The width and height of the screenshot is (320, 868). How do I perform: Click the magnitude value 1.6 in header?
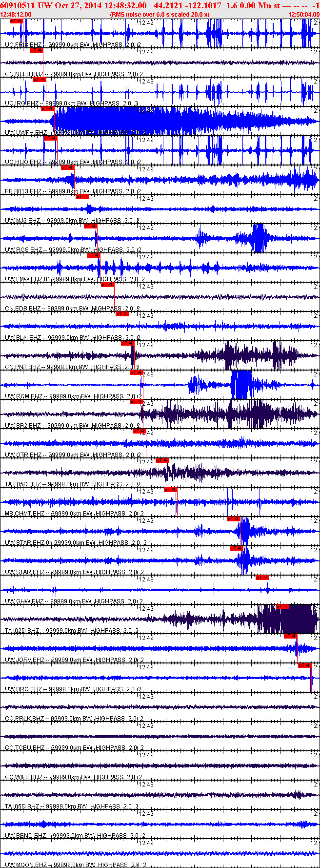click(232, 5)
